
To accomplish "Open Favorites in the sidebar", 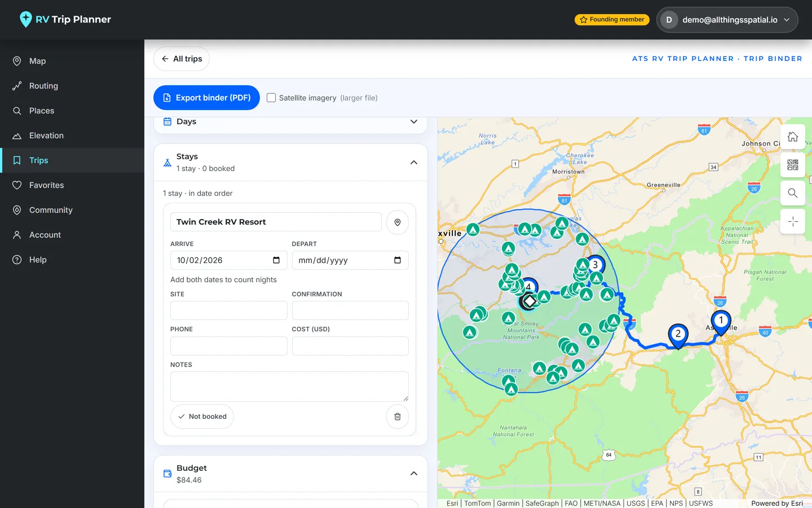I will (72, 185).
